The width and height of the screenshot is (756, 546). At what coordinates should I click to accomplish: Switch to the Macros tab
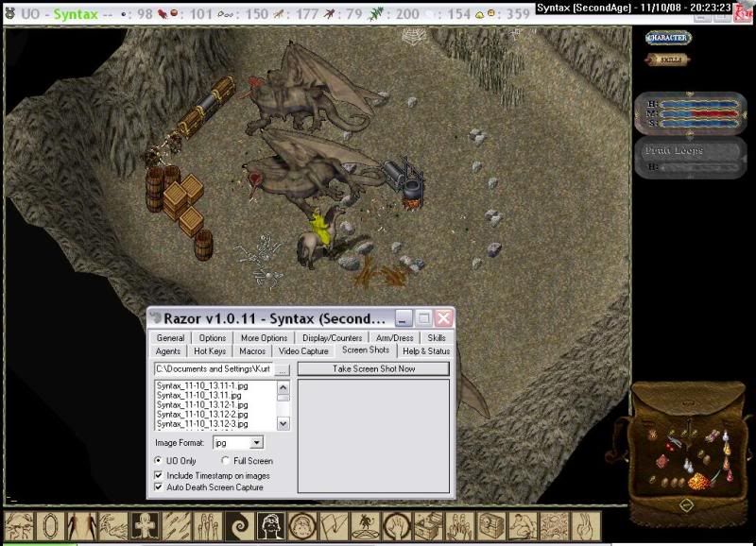pyautogui.click(x=252, y=351)
